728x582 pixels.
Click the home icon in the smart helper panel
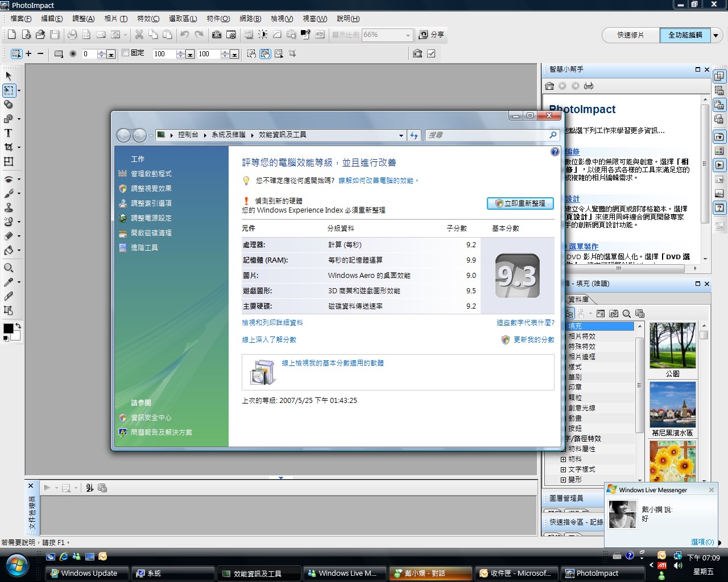pyautogui.click(x=549, y=86)
